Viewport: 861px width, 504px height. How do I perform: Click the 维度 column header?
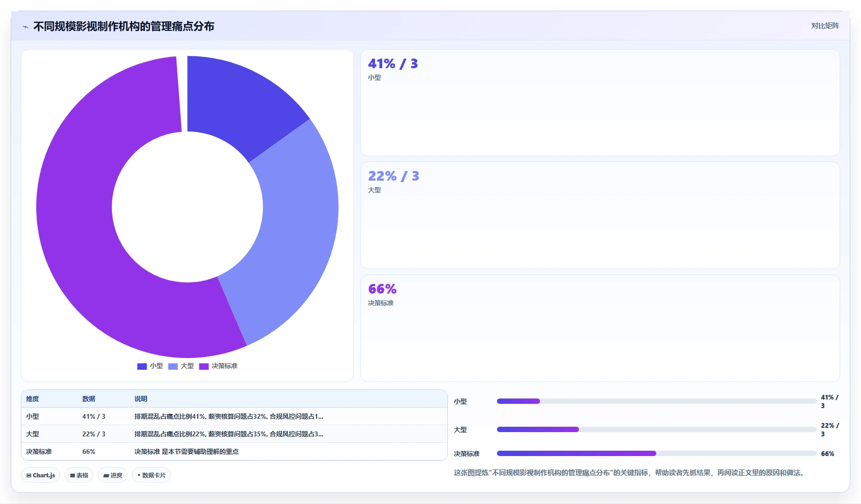(x=33, y=399)
